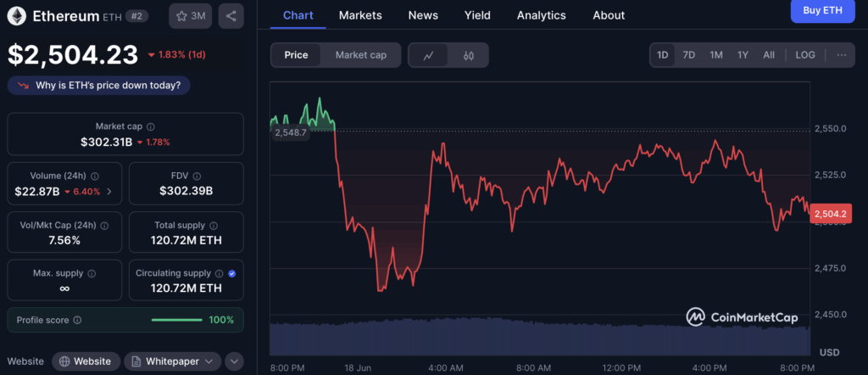Click info icon beside Profile score
The height and width of the screenshot is (375, 868).
point(77,320)
